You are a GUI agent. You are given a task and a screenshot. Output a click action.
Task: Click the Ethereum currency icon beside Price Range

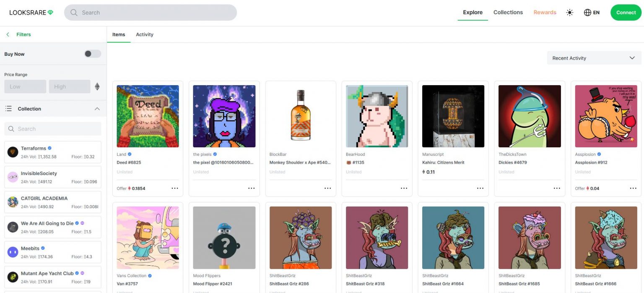[97, 85]
